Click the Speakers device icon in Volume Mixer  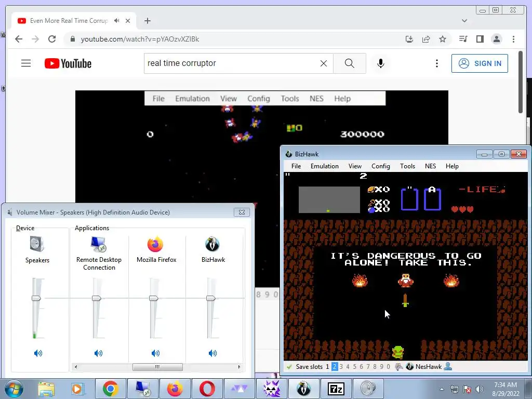point(37,244)
